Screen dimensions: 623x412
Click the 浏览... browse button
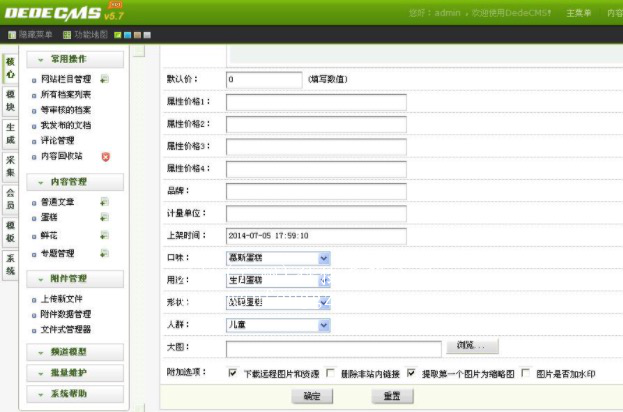point(471,347)
